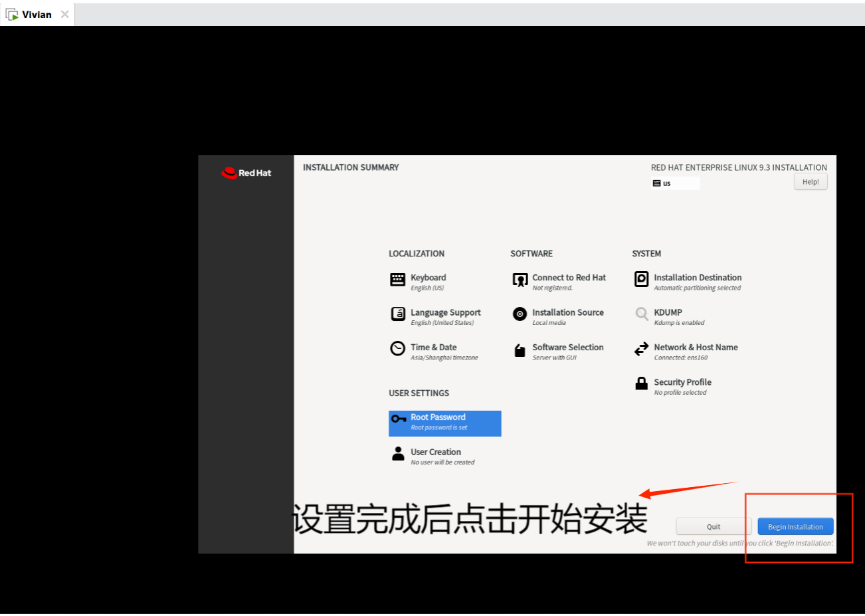
Task: Open Installation Source settings
Action: (x=567, y=312)
